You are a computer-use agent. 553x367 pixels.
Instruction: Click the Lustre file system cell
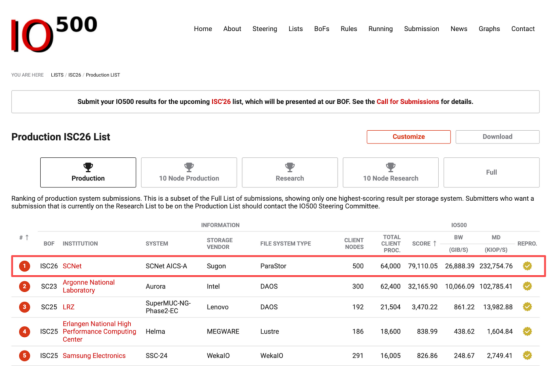point(269,331)
